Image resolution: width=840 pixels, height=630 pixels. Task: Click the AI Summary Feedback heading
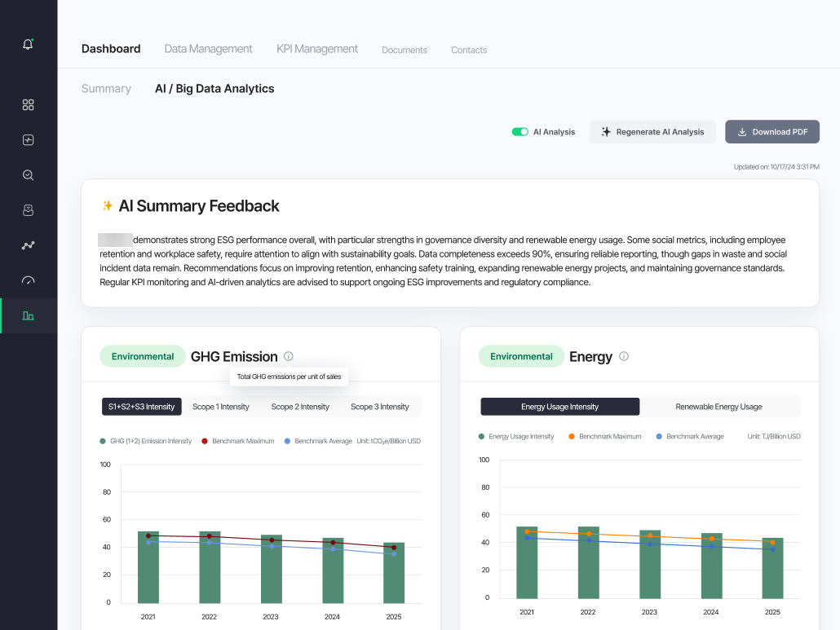pos(199,206)
